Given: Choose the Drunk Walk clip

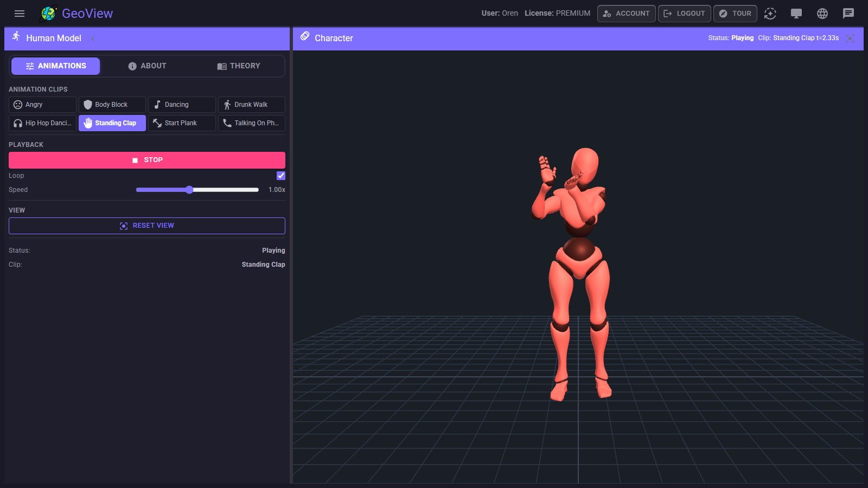Looking at the screenshot, I should (x=252, y=105).
